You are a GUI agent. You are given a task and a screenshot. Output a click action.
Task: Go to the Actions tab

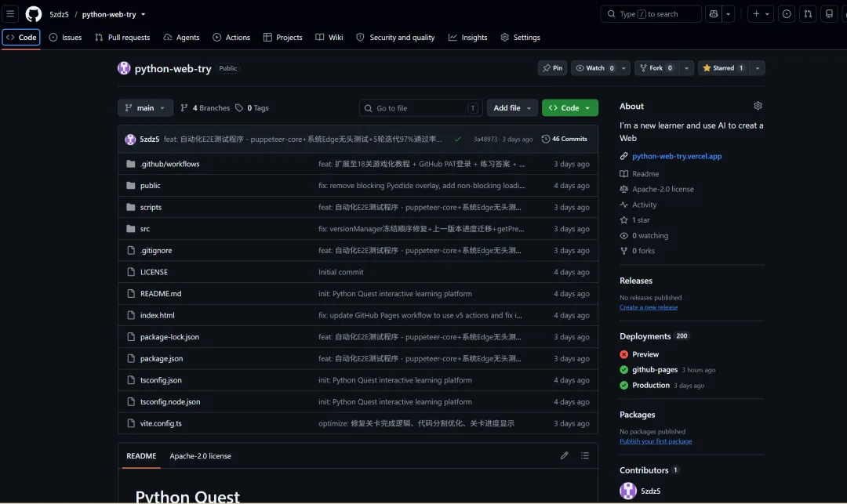pyautogui.click(x=231, y=38)
